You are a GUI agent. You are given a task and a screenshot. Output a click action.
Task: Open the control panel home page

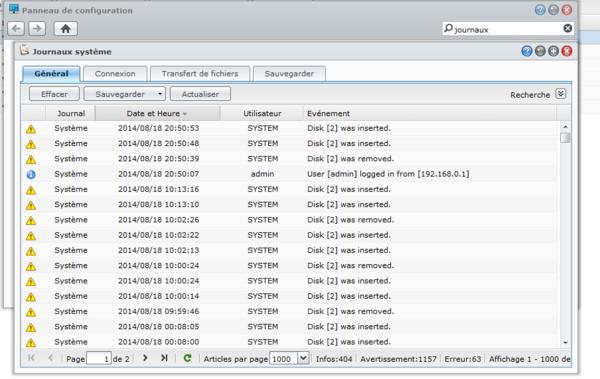tap(65, 28)
